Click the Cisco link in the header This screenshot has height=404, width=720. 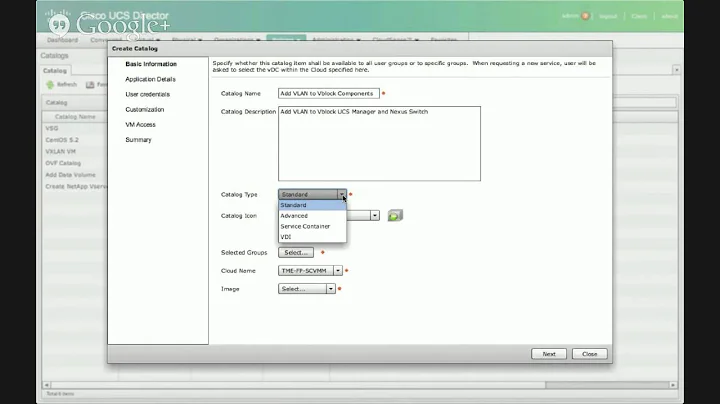click(639, 16)
